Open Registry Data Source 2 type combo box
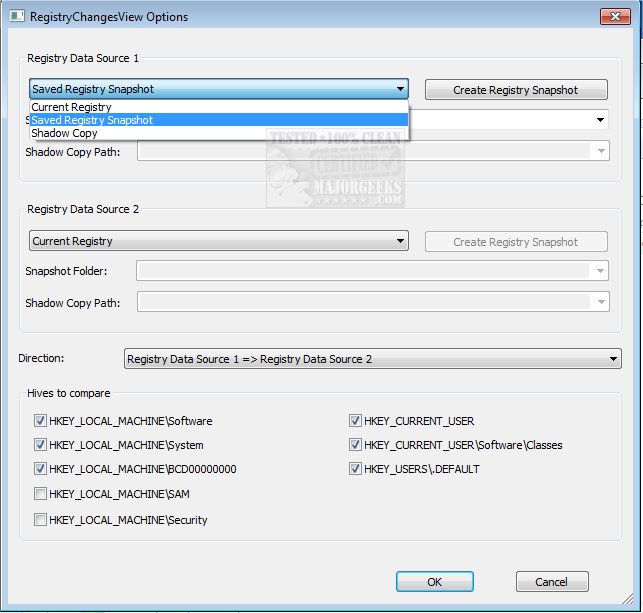Screen dimensions: 643x613 click(x=219, y=241)
